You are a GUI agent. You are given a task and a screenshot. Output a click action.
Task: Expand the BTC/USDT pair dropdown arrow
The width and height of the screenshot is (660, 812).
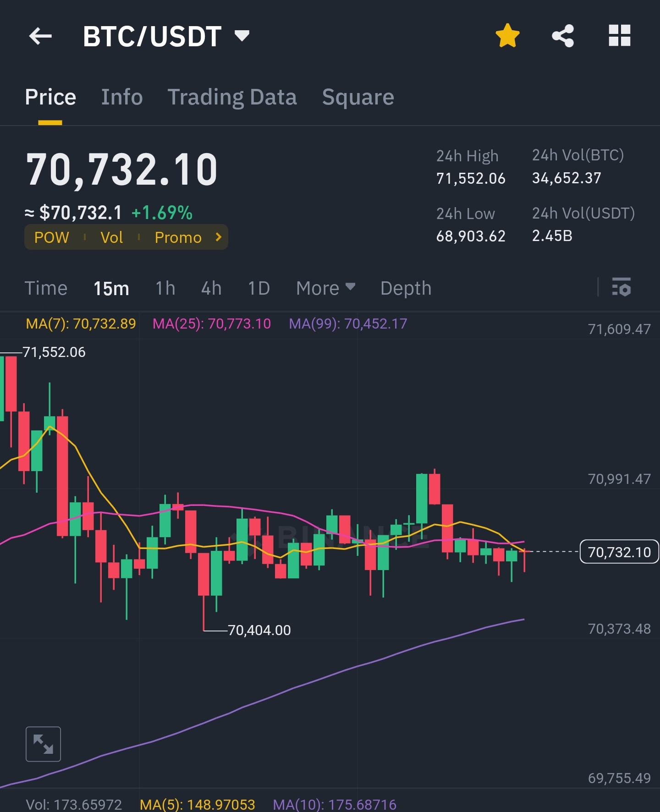(242, 35)
